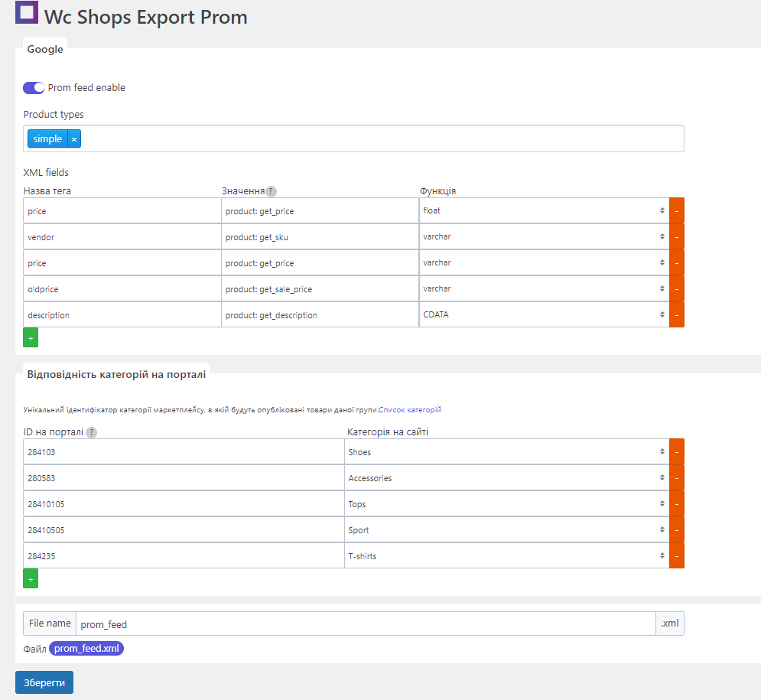This screenshot has height=700, width=761.
Task: Edit the portal ID field 28410505
Action: click(184, 529)
